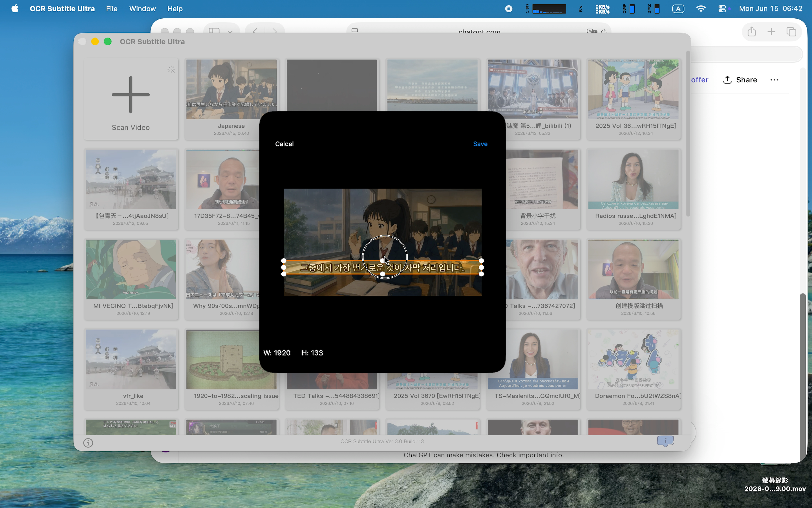The width and height of the screenshot is (812, 508).
Task: Click the bottom-center crop handle
Action: [x=383, y=274]
